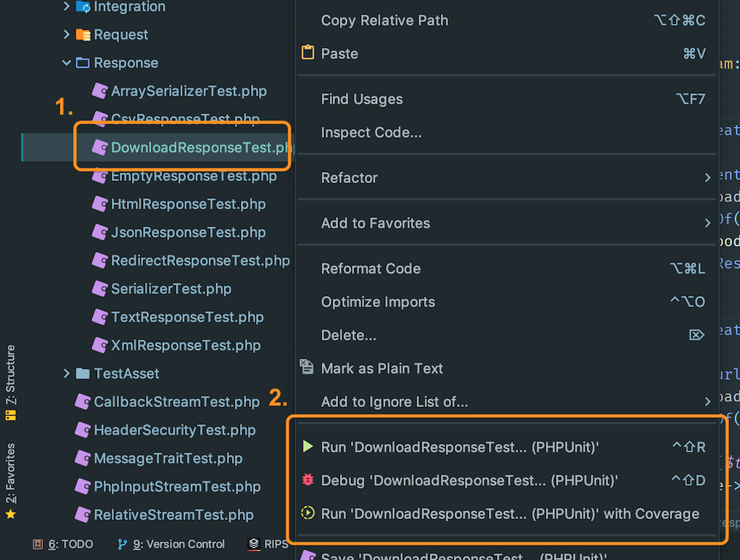Open the Z: Structure side panel

coord(10,382)
